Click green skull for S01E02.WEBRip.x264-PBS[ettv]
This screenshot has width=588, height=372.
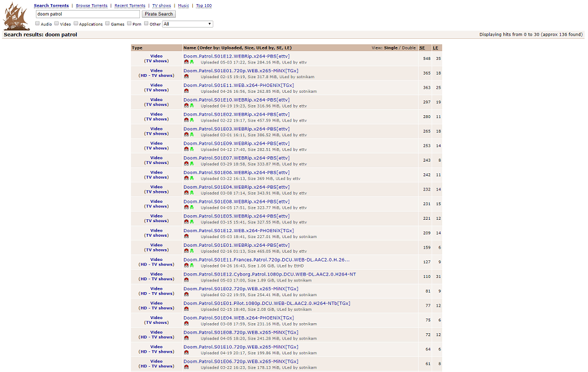coord(192,120)
